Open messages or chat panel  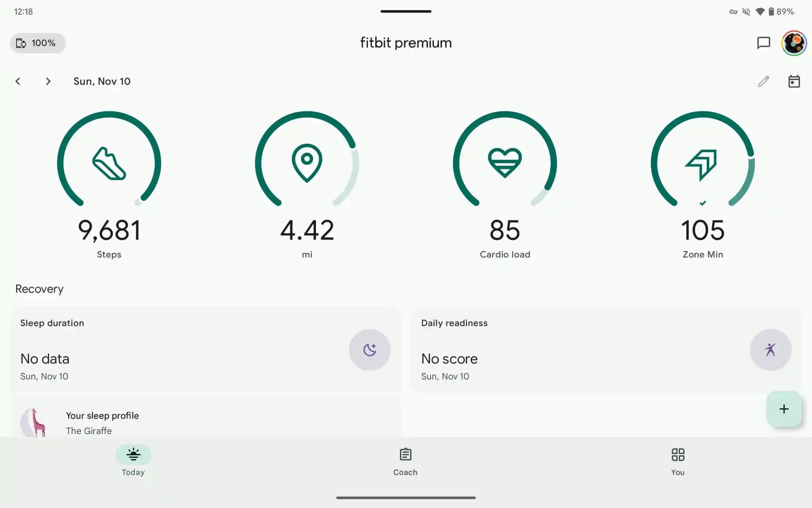763,42
